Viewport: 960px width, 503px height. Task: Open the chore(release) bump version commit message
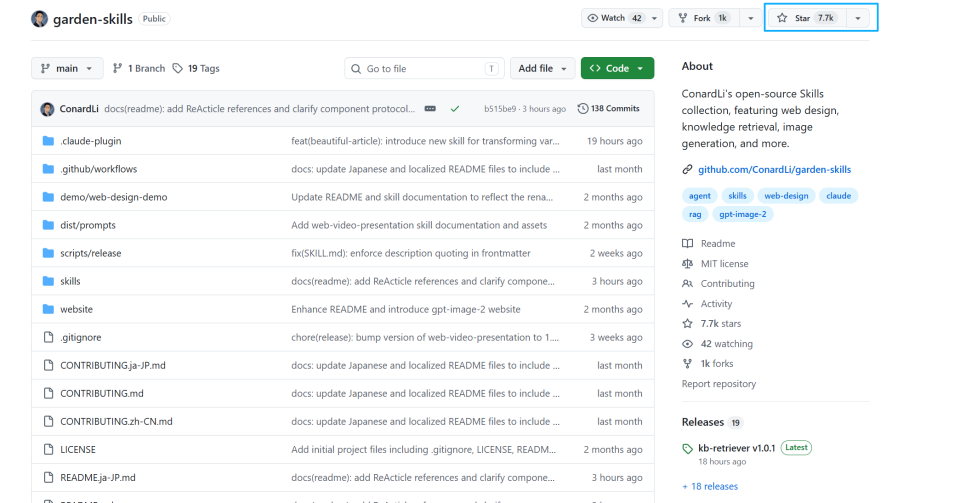click(x=425, y=337)
